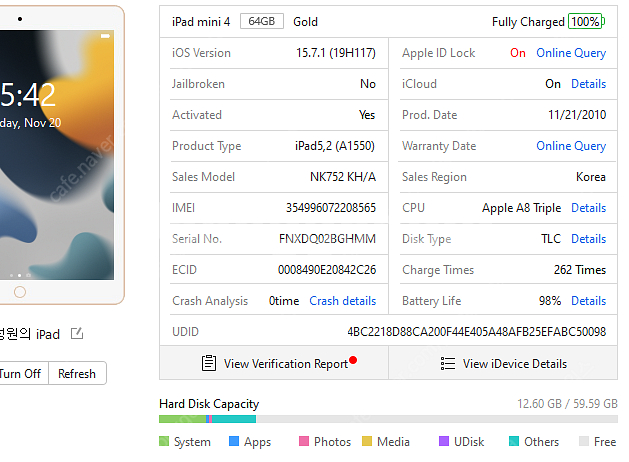Click the verification report clipboard icon
The image size is (629, 462).
coord(209,363)
